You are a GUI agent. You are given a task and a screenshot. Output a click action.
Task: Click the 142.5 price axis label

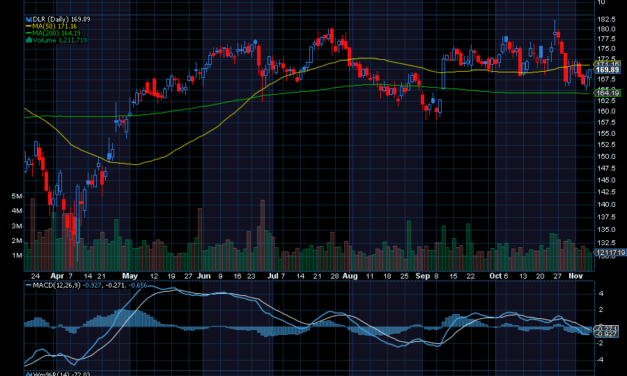pos(606,192)
